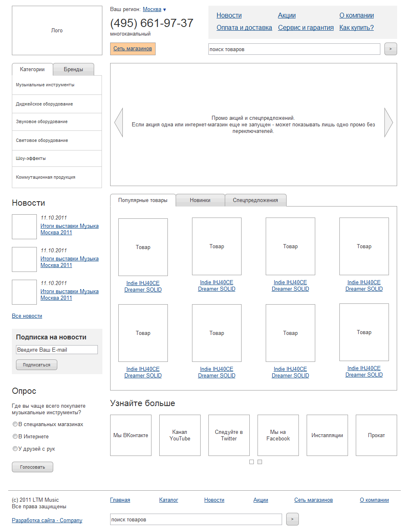This screenshot has width=409, height=532.
Task: Click the Мы ВКонтакте tile
Action: point(131,435)
